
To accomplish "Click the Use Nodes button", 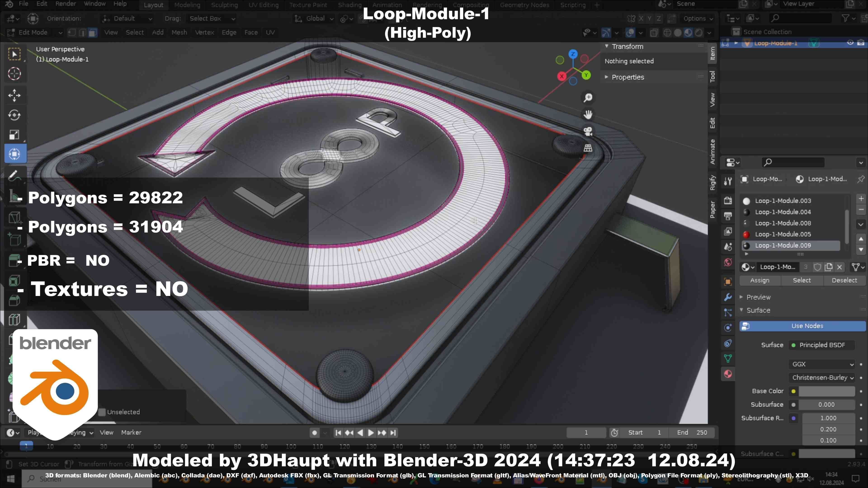I will [802, 326].
